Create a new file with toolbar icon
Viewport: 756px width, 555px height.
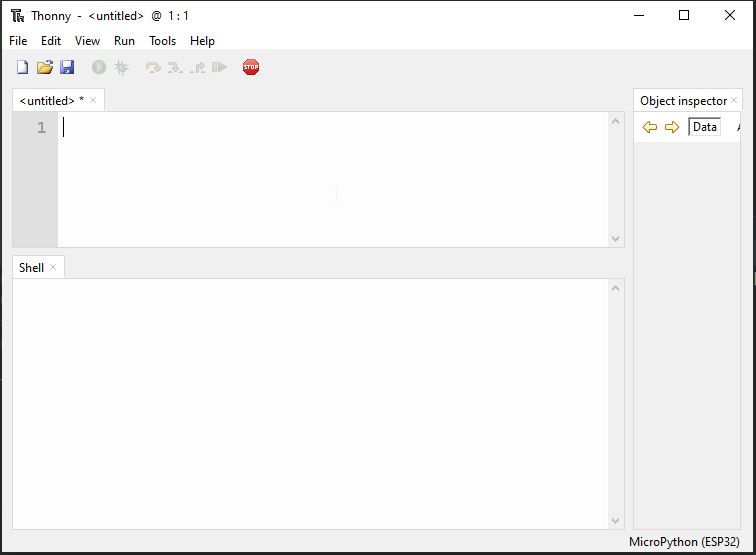click(22, 67)
